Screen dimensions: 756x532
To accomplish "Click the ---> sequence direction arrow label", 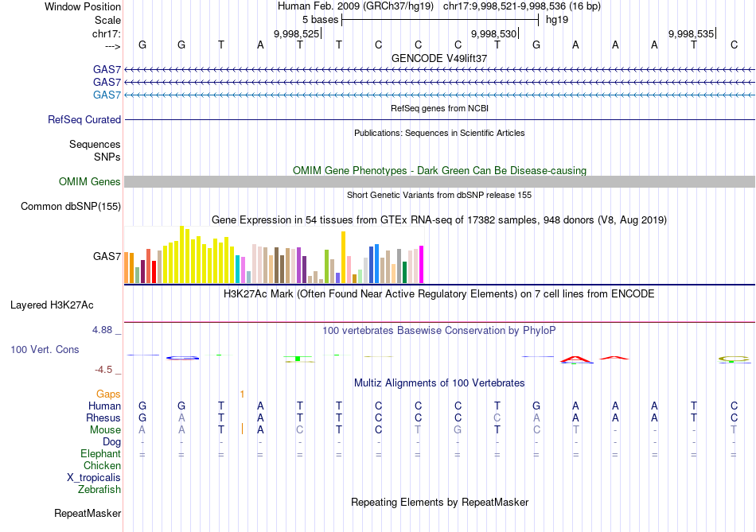I will tap(112, 46).
